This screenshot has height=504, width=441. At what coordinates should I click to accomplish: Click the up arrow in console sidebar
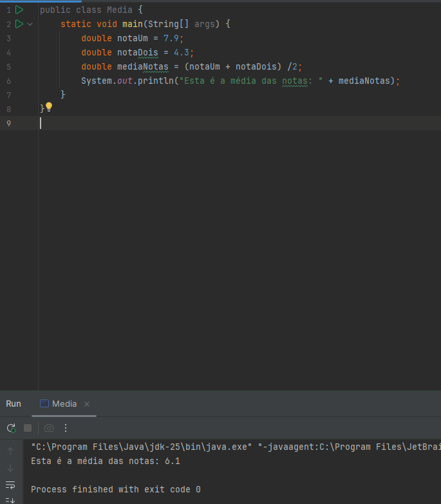point(10,451)
